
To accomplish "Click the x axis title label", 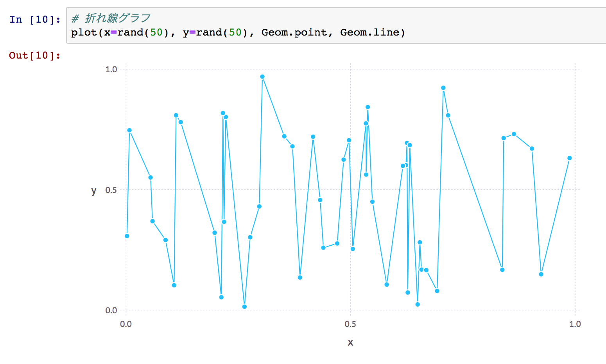I will [350, 343].
